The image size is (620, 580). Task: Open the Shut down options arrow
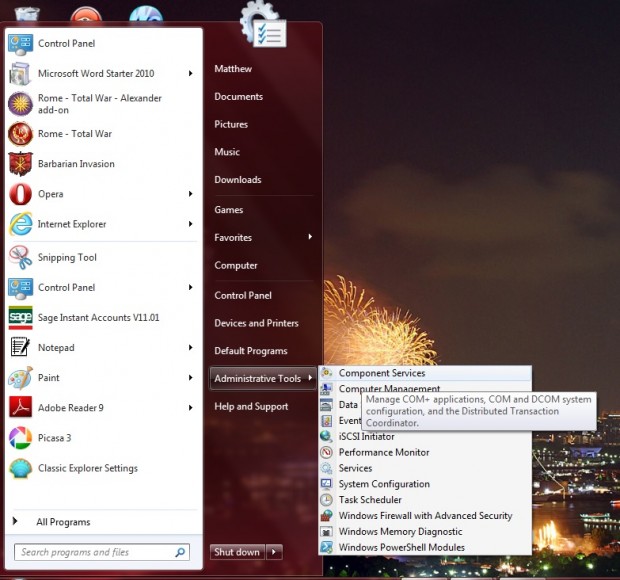pyautogui.click(x=274, y=552)
